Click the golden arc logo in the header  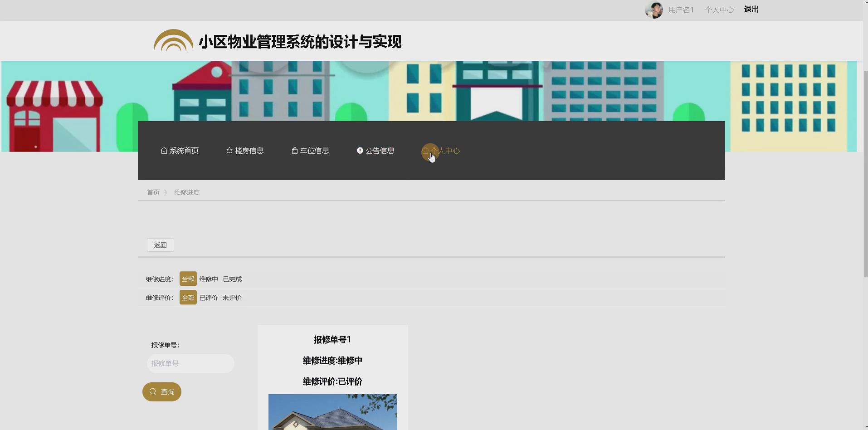coord(173,40)
